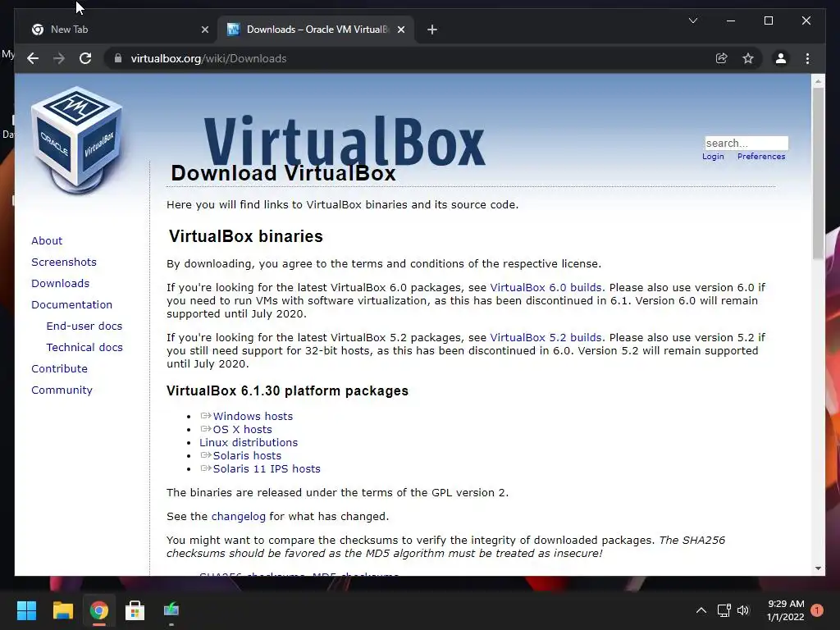Close the New Tab tab
This screenshot has width=840, height=630.
point(204,30)
